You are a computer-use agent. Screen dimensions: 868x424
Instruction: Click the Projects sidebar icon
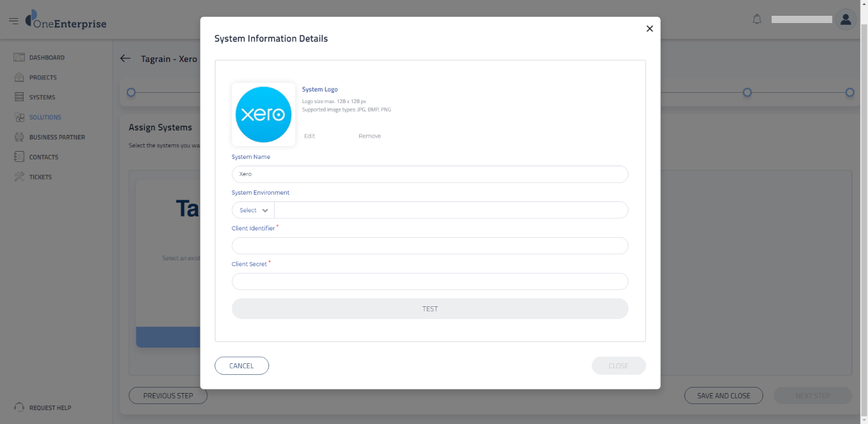click(19, 78)
